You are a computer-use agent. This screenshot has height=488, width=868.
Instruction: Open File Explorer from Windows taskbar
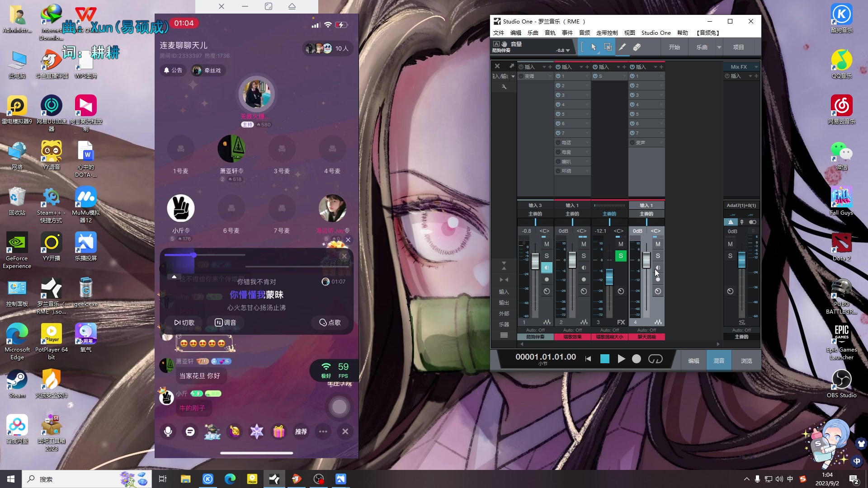coord(186,479)
